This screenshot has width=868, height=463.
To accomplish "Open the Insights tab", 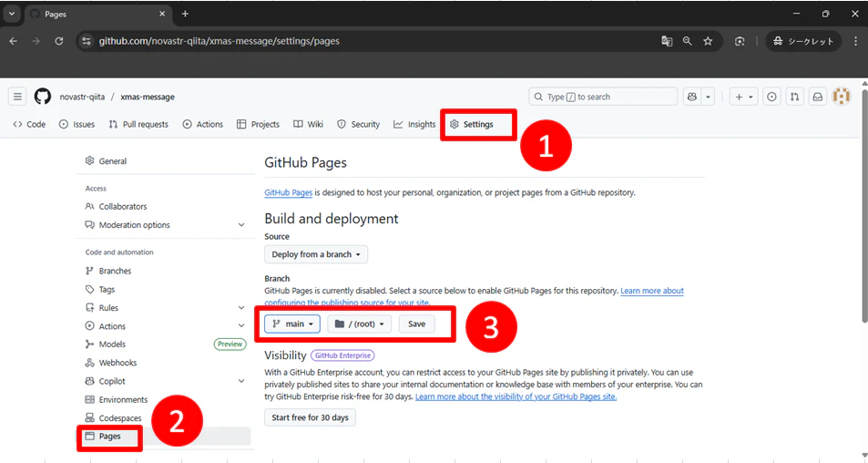I will click(x=414, y=124).
